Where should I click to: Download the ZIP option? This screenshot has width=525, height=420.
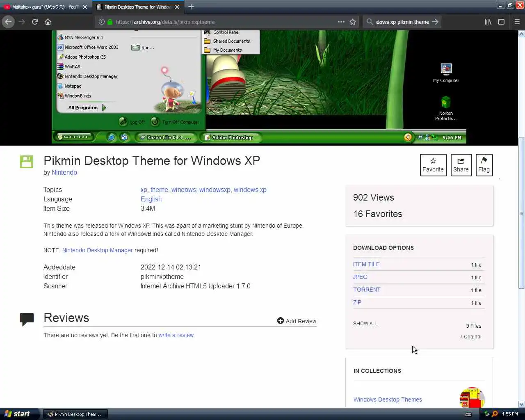(357, 303)
